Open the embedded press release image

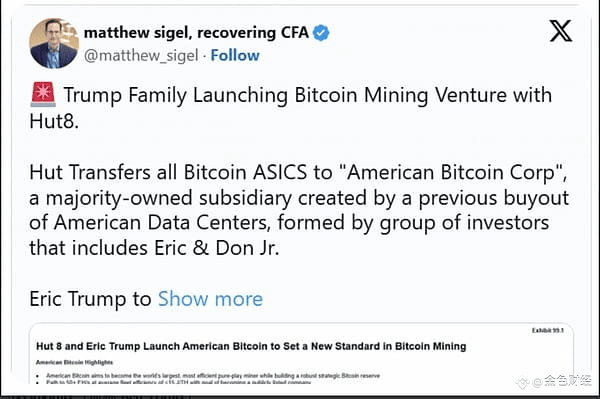301,354
